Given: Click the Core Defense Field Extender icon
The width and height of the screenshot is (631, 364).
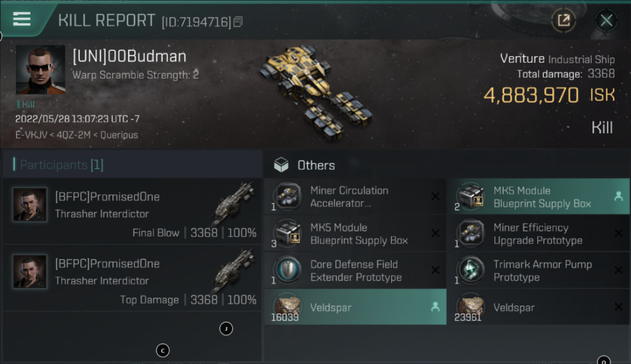Looking at the screenshot, I should 288,270.
